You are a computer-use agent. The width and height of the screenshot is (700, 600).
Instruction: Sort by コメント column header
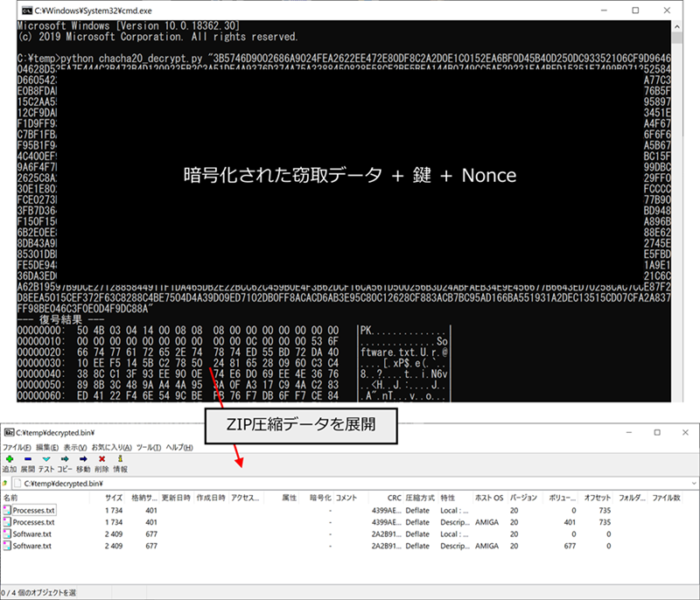point(346,498)
